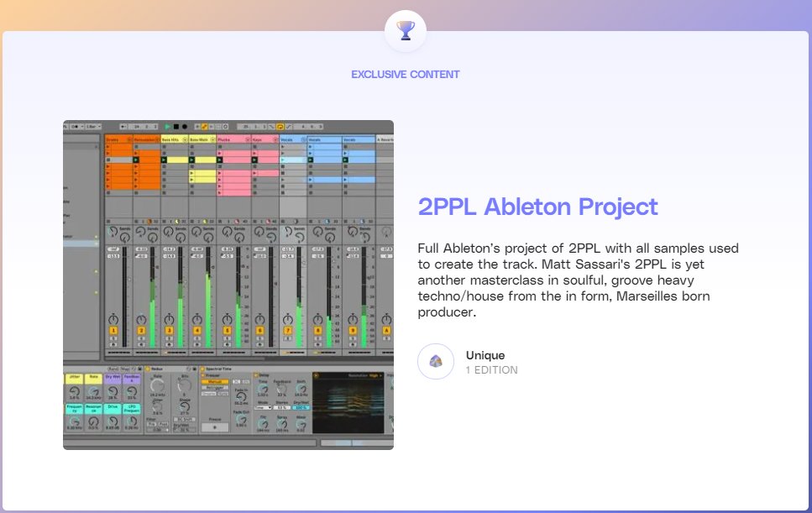Click the trophy icon above the card

coord(406,30)
